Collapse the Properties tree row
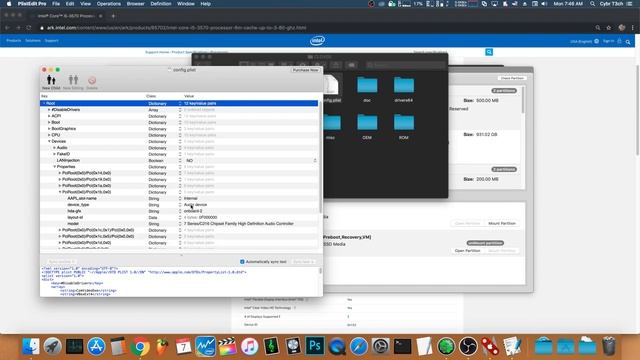The width and height of the screenshot is (640, 360). [x=54, y=167]
